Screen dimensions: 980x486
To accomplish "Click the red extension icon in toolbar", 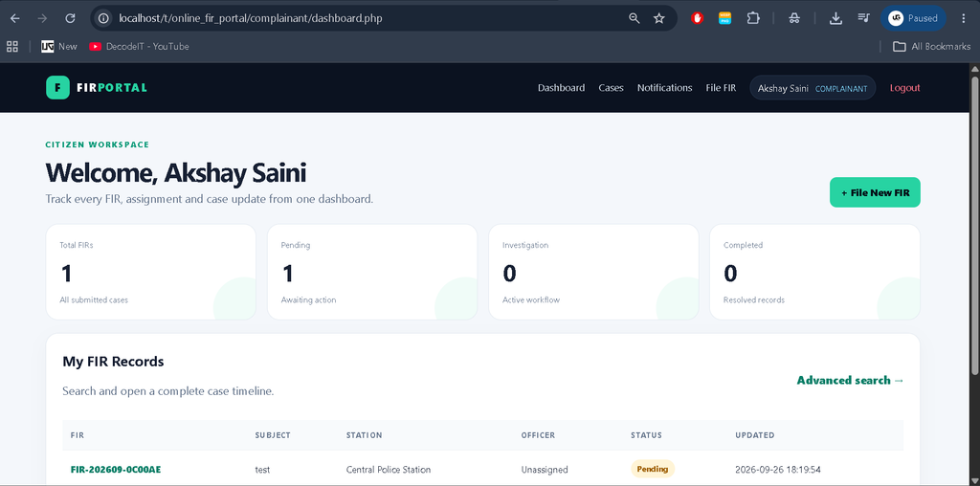I will [x=698, y=18].
